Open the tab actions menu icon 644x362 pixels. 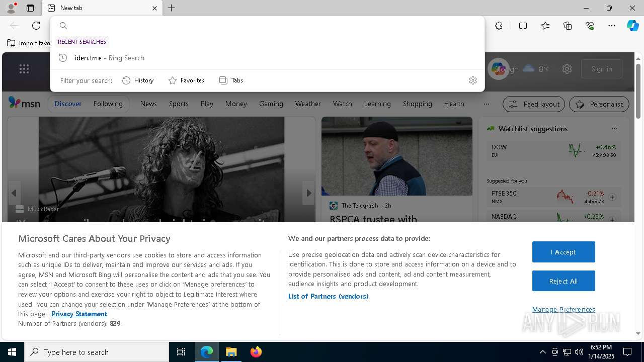pos(30,8)
